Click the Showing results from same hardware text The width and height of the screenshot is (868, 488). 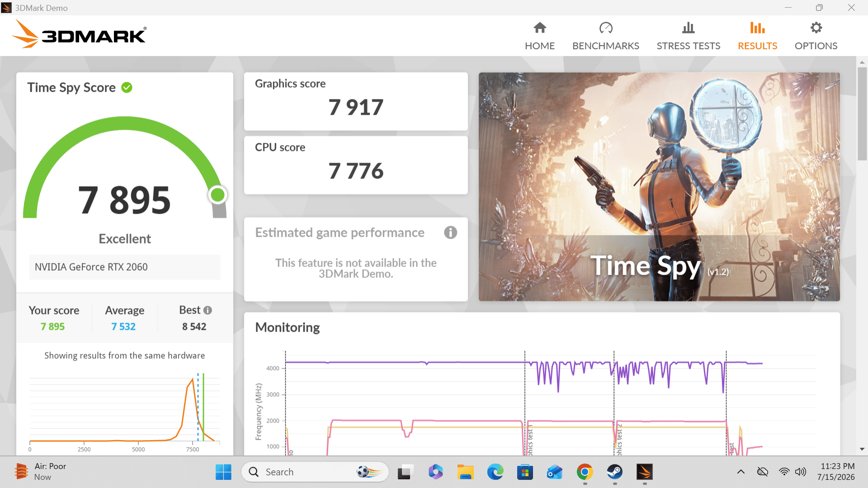125,356
